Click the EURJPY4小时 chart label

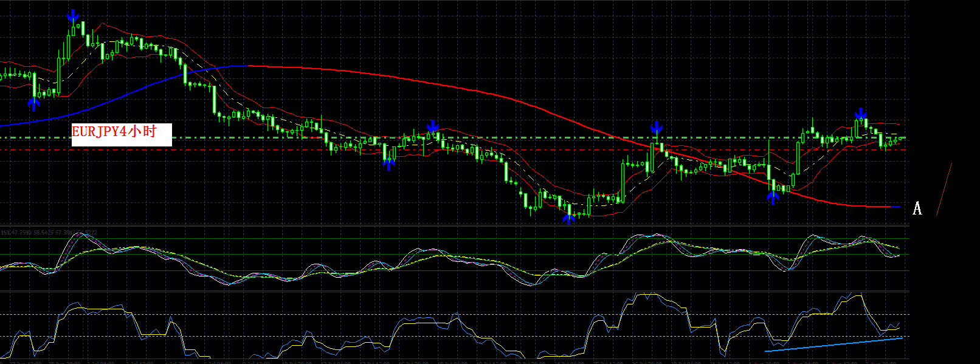coord(122,134)
